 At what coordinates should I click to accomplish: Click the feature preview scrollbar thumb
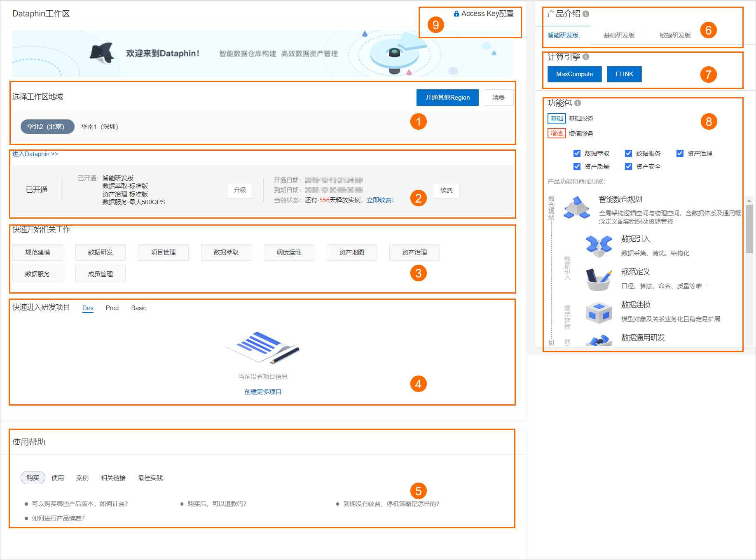tap(749, 229)
